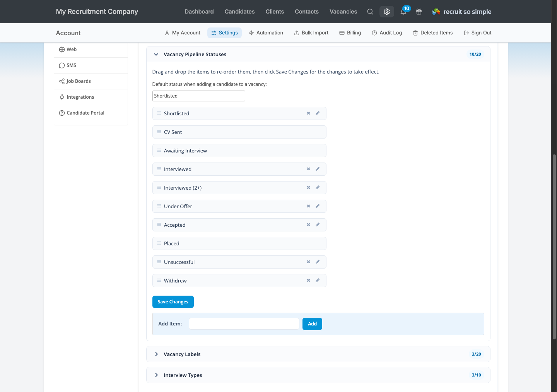Open Candidate Portal in sidebar
557x392 pixels.
[x=91, y=113]
